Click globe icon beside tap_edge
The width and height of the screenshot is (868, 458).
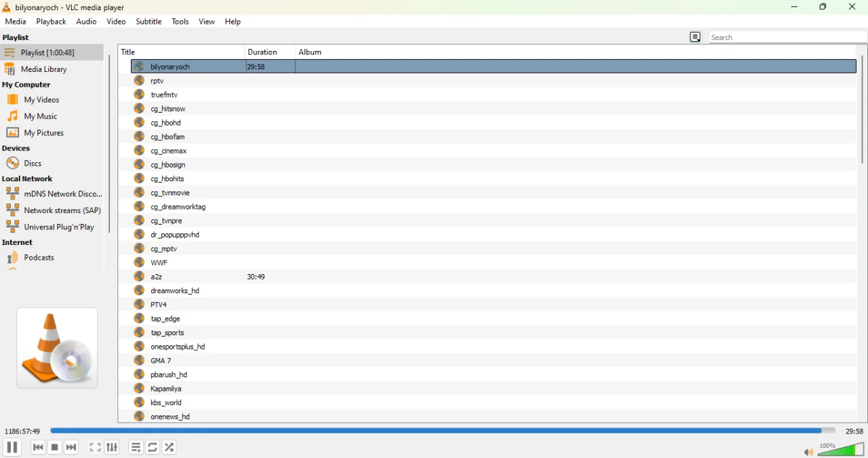tap(140, 318)
